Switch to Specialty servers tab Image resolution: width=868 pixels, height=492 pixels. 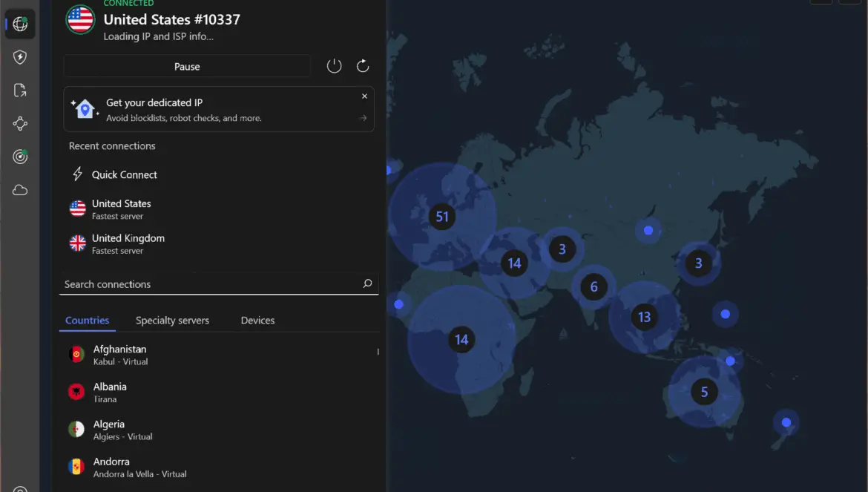(x=172, y=321)
